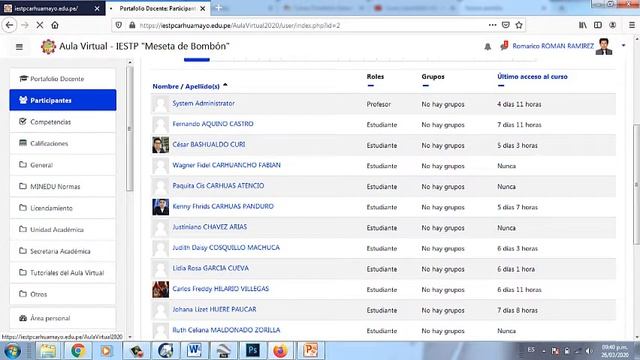Sort by Apellido(s) column
Viewport: 640px width, 360px height.
click(x=202, y=87)
